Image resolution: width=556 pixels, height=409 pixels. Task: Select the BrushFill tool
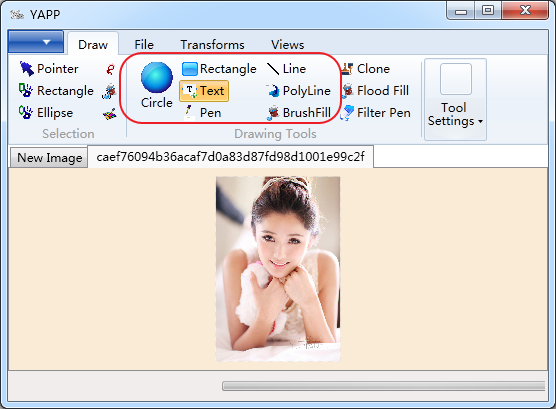tap(299, 113)
